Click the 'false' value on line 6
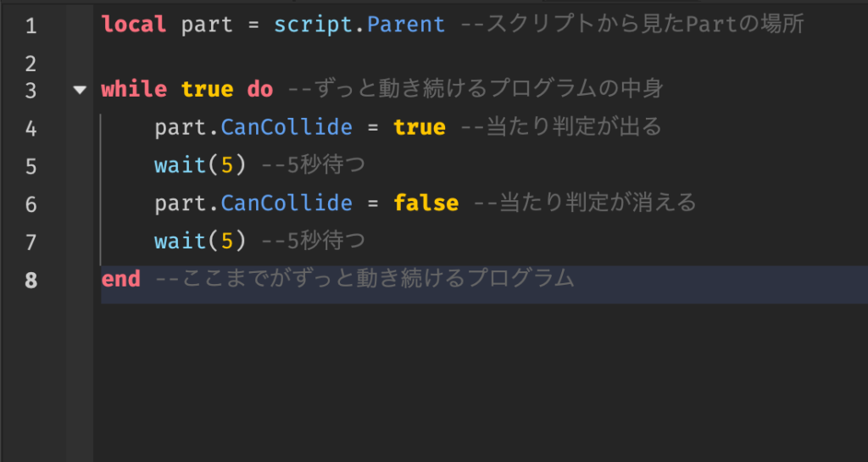 [426, 203]
